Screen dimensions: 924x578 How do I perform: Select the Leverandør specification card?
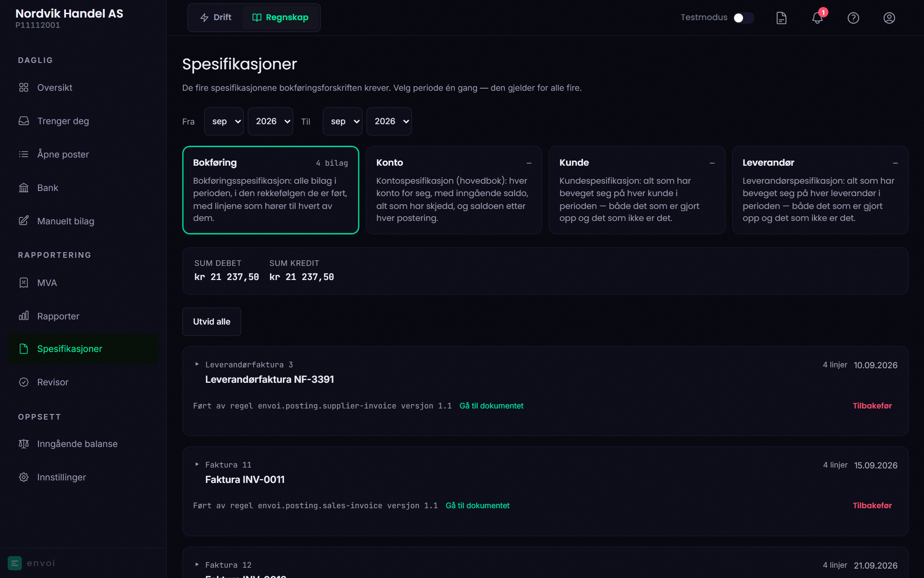pyautogui.click(x=820, y=190)
